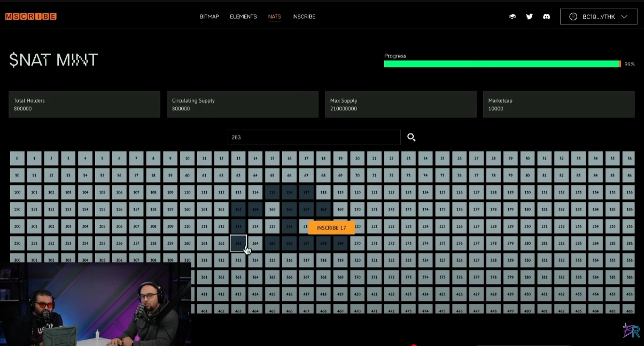Open the Discord link icon

[x=547, y=17]
